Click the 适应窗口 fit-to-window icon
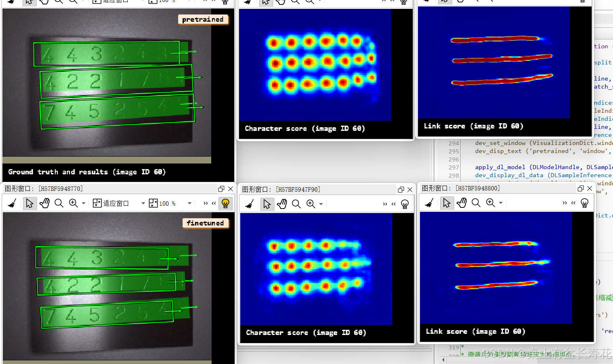 click(97, 203)
